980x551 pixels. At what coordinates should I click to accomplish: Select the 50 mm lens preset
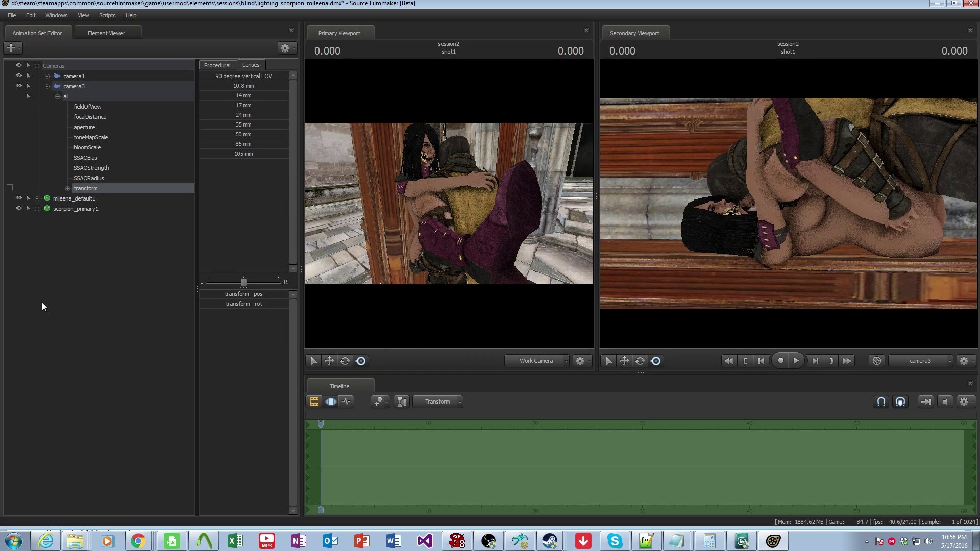click(x=243, y=134)
